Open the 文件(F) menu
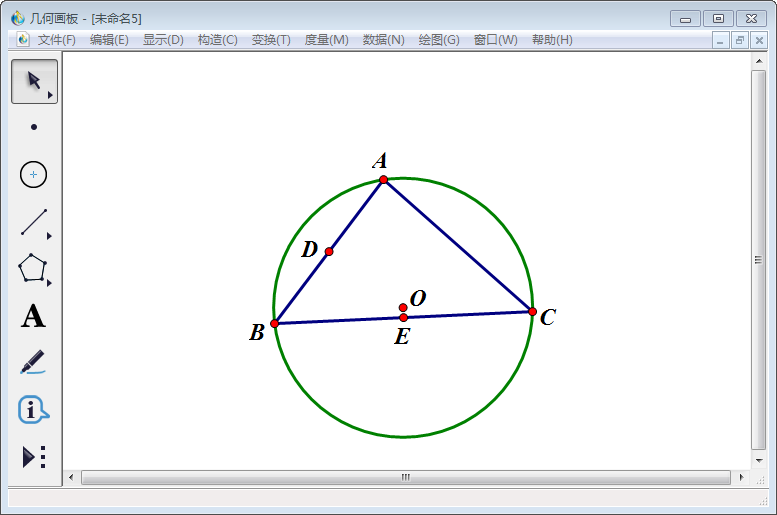 (56, 40)
